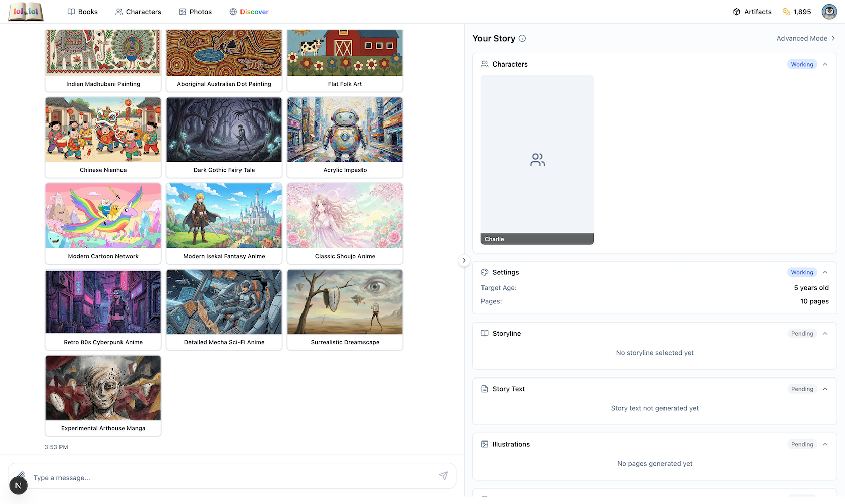Viewport: 845px width, 504px height.
Task: Click the panel collapse arrow
Action: tap(464, 260)
